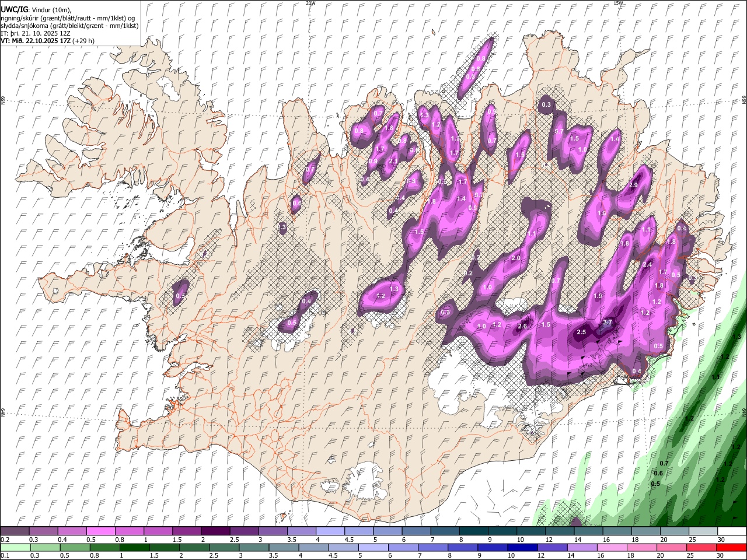747x560 pixels.
Task: Click the 2.9 snowfall value on the map
Action: pyautogui.click(x=634, y=185)
